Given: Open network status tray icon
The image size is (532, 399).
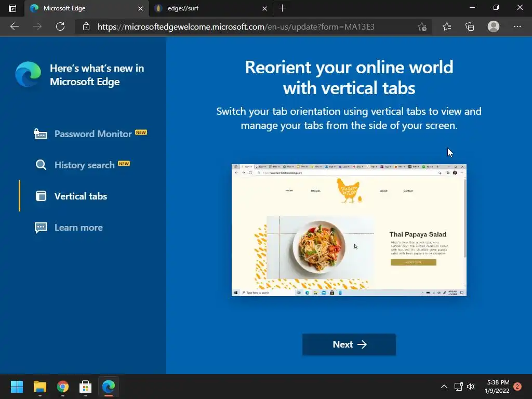Looking at the screenshot, I should 458,387.
